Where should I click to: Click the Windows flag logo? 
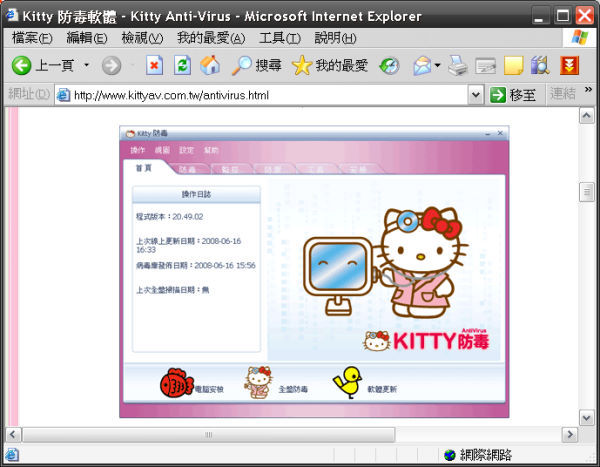[x=579, y=38]
